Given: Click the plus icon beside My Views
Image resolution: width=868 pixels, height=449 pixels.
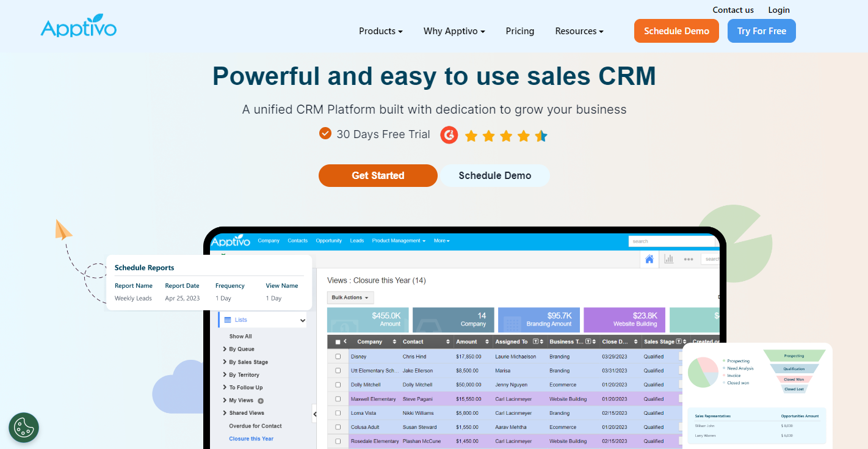Looking at the screenshot, I should [x=261, y=401].
